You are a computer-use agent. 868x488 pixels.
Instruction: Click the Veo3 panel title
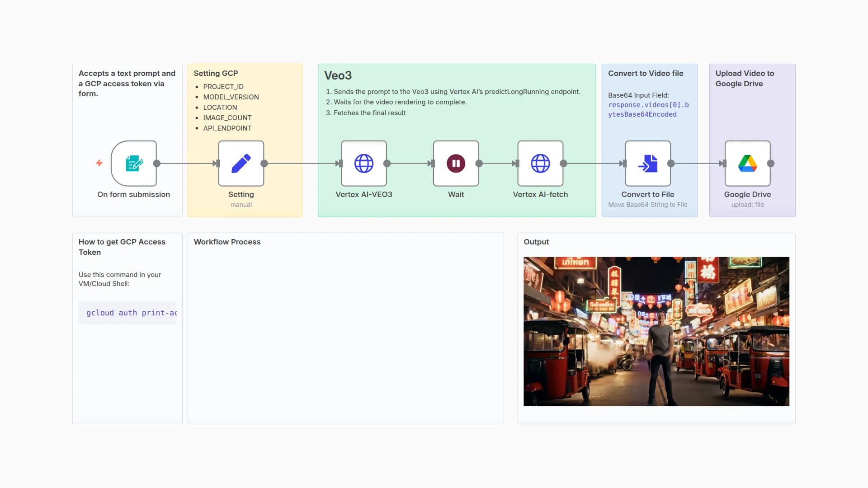pos(337,75)
